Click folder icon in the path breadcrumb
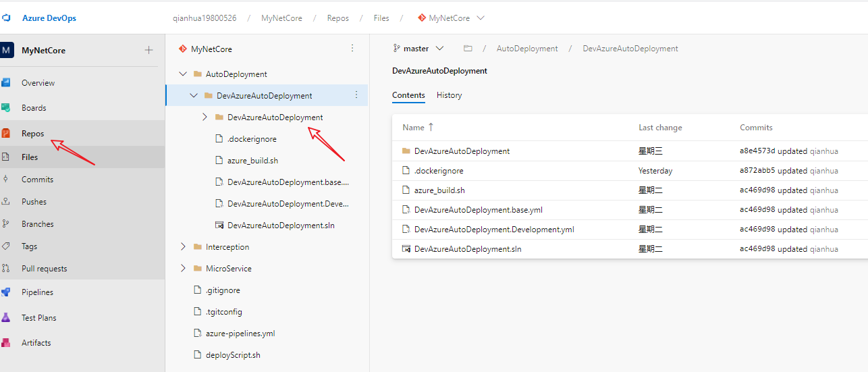 click(x=468, y=49)
